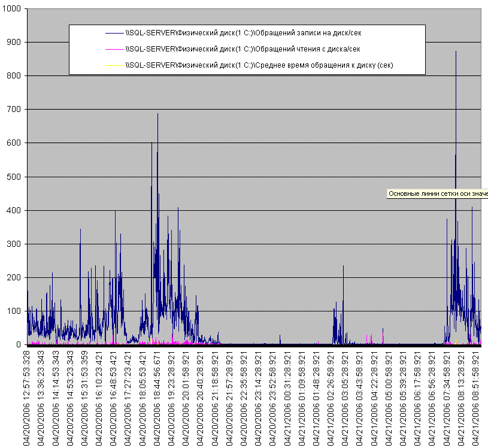488x448 pixels.
Task: Click the isolated blue spike near 240
Action: pos(343,267)
